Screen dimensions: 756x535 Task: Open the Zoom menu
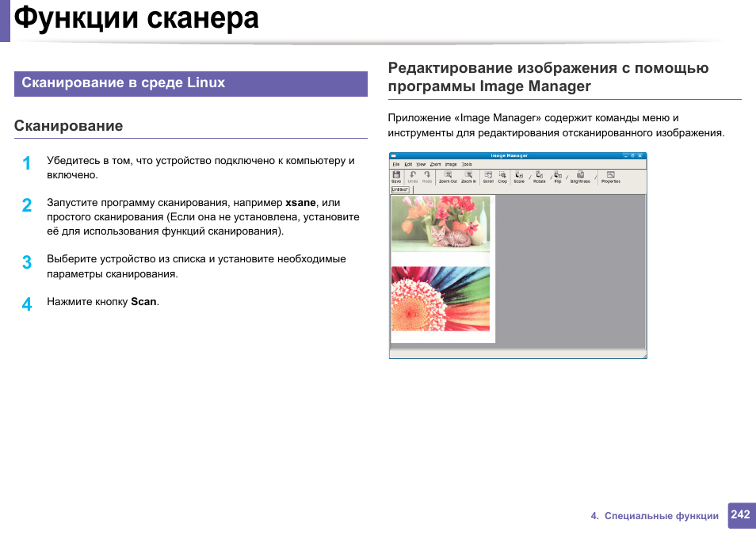coord(435,164)
